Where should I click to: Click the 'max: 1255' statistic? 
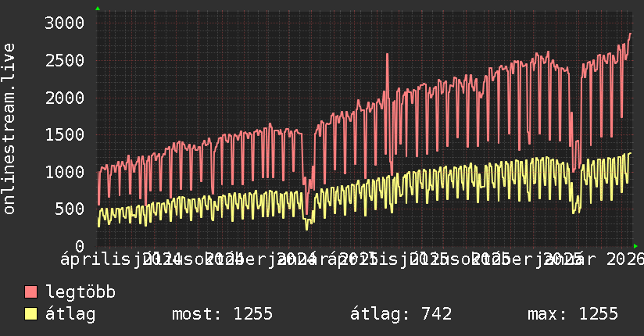click(573, 314)
